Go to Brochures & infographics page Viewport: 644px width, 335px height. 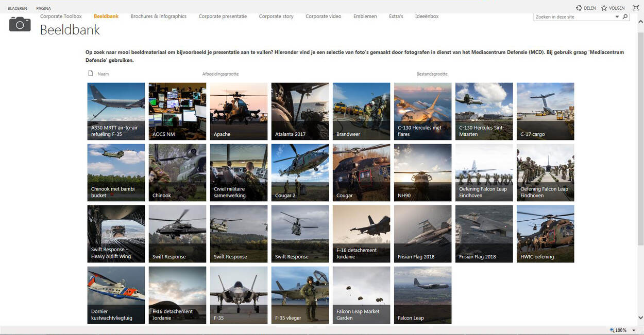158,16
